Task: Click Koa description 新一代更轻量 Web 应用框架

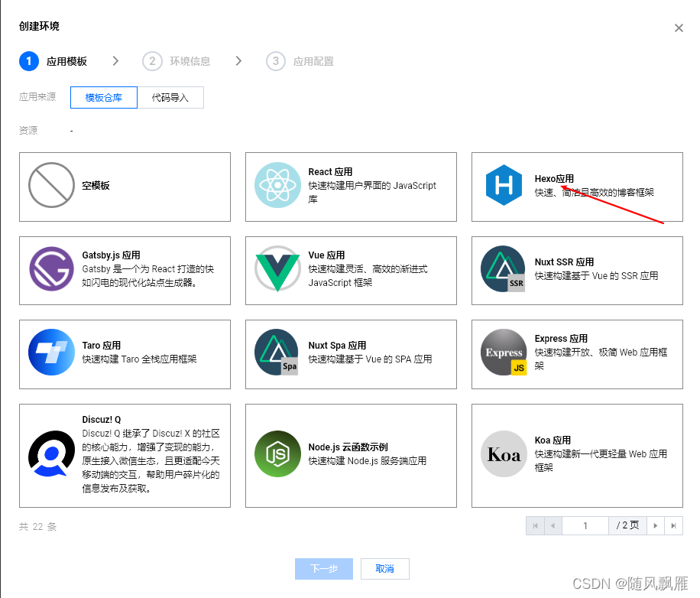Action: click(601, 460)
